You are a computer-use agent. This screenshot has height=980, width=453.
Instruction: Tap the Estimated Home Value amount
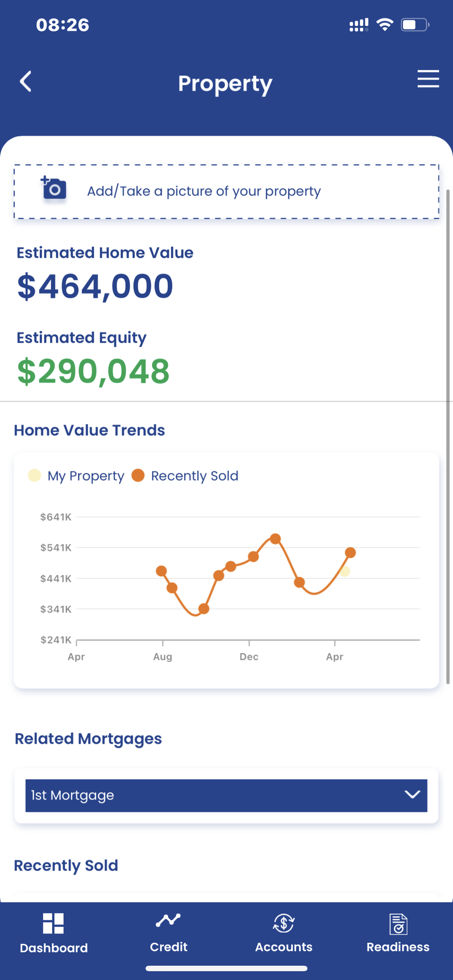(x=95, y=286)
